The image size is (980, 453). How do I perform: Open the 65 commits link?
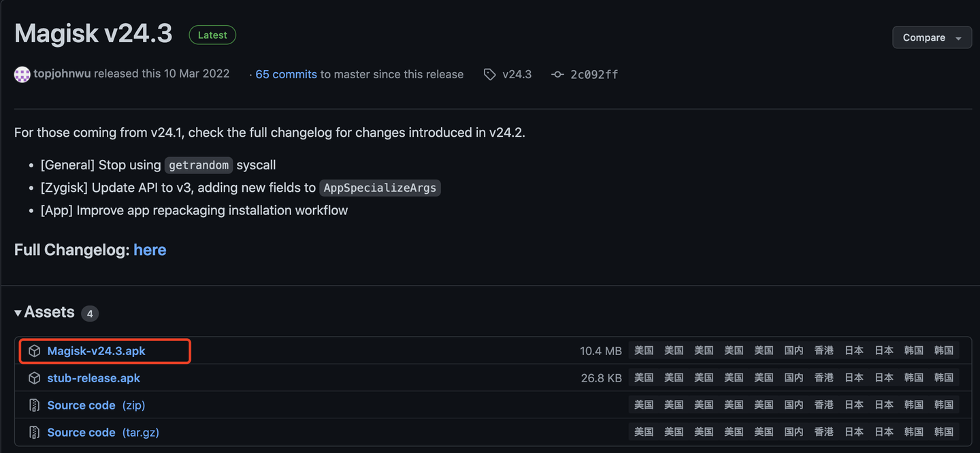click(x=286, y=74)
